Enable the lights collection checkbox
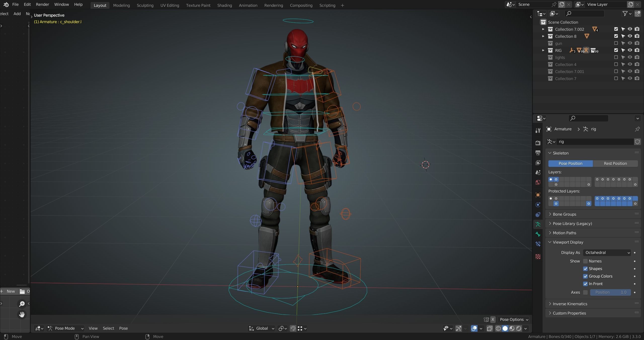The height and width of the screenshot is (340, 644). pos(616,57)
